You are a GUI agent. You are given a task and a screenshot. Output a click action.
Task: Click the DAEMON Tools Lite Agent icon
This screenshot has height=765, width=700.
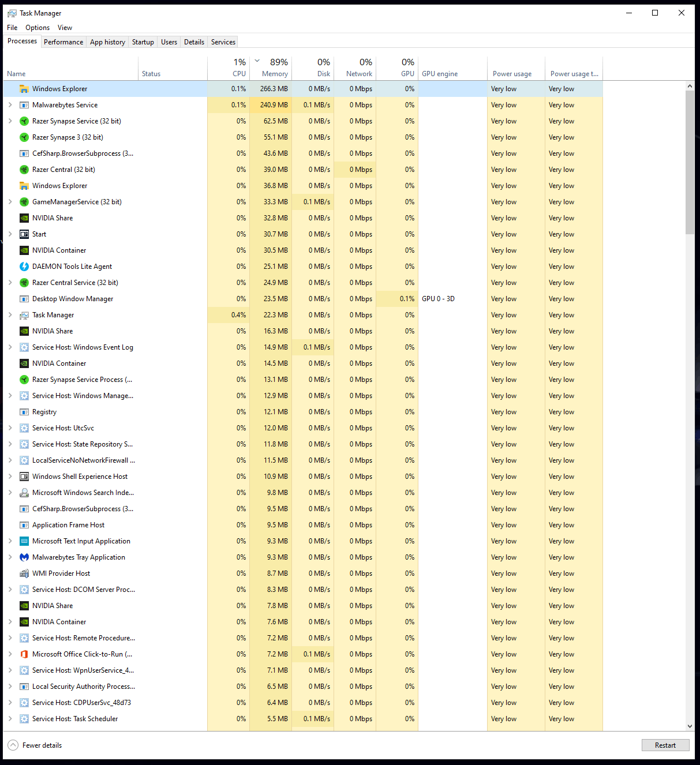[x=24, y=267]
